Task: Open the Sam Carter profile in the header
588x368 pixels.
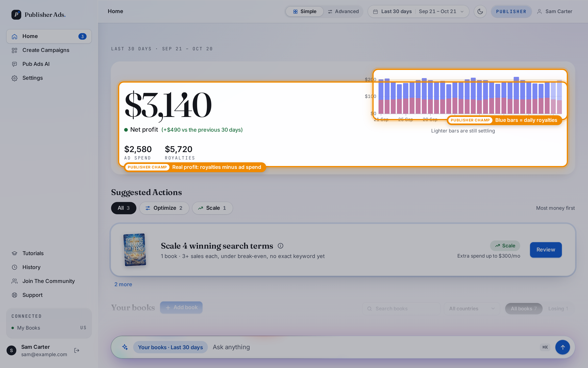Action: pos(555,11)
